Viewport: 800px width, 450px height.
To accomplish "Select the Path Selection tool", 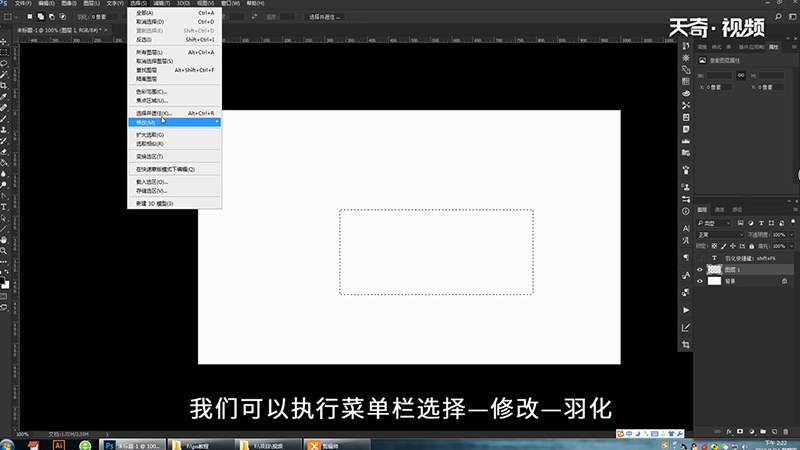I will [x=4, y=218].
